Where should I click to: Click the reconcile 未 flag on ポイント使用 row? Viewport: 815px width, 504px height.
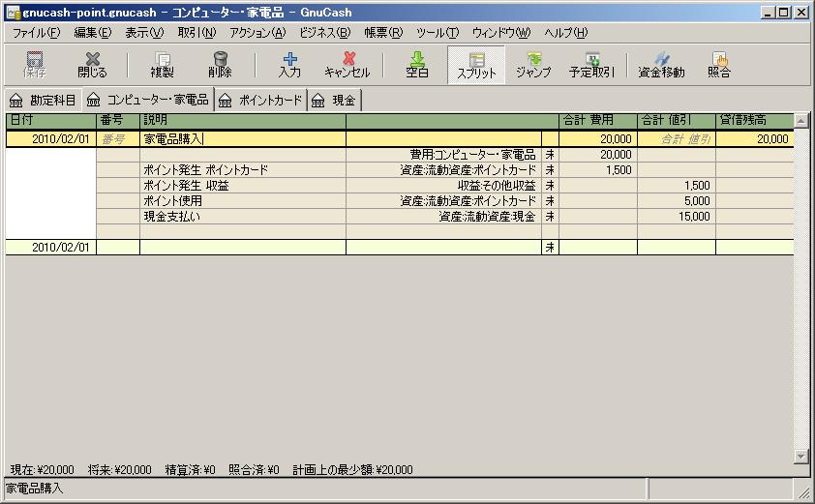(x=550, y=200)
